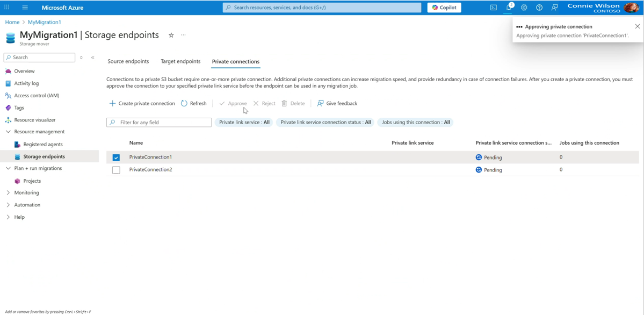Expand the Automation section
644x315 pixels.
tap(8, 205)
